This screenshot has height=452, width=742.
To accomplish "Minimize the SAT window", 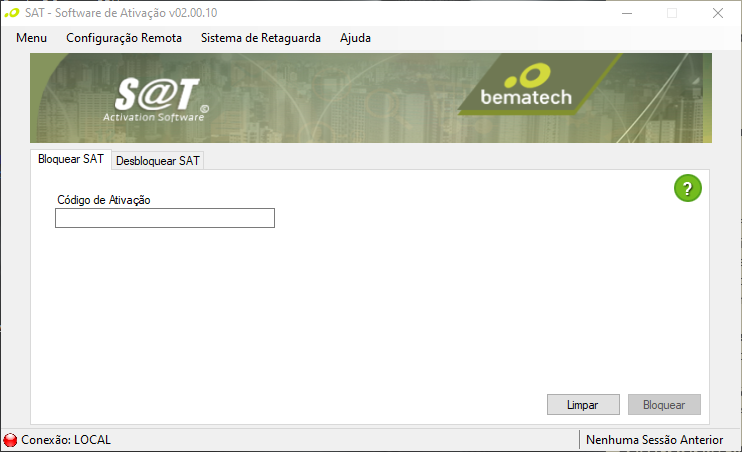I will coord(627,13).
